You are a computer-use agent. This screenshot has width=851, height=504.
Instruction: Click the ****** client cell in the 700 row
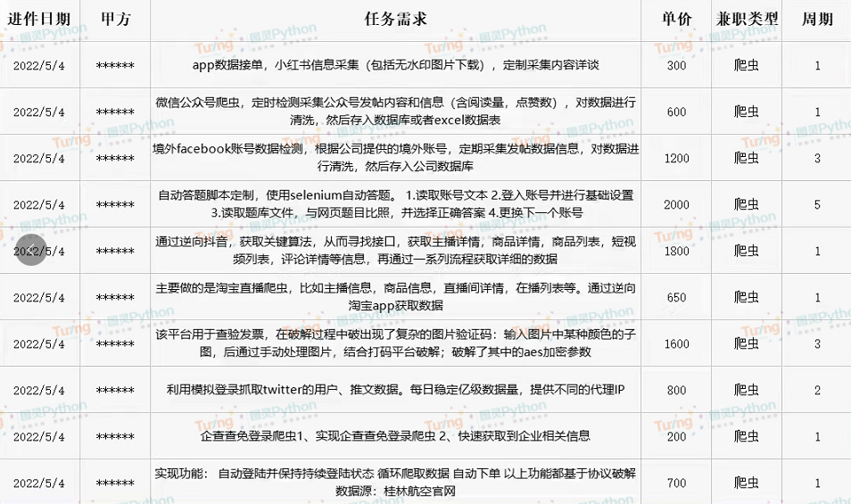click(x=115, y=483)
